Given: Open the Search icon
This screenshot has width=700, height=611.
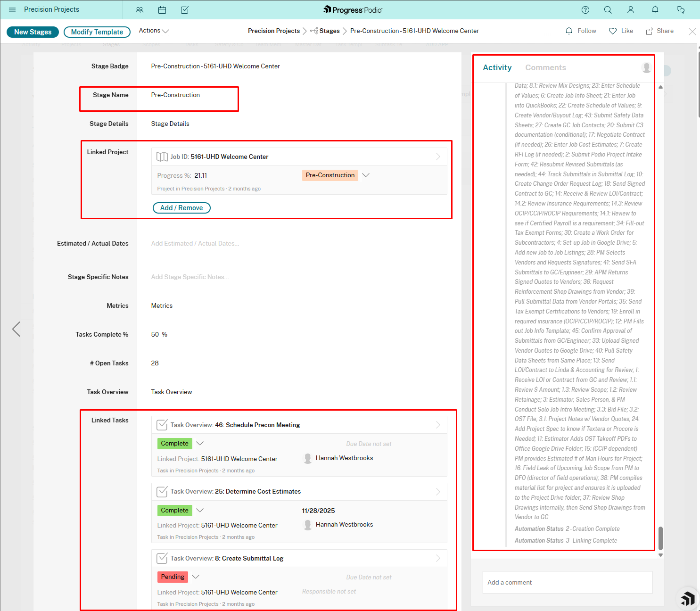Looking at the screenshot, I should point(608,9).
